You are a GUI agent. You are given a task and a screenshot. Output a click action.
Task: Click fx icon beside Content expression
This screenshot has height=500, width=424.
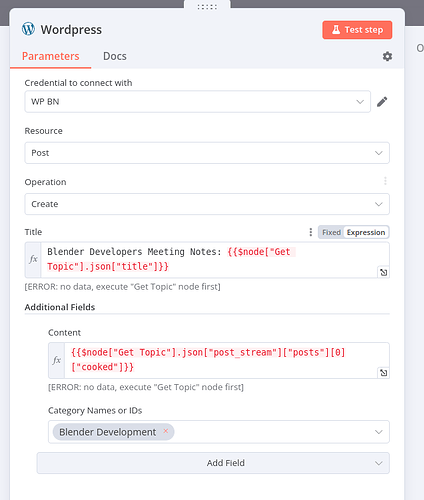tap(56, 360)
